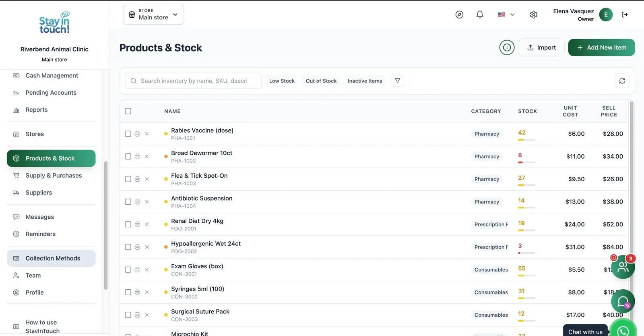This screenshot has width=644, height=336.
Task: Open the notifications bell
Action: pyautogui.click(x=480, y=15)
